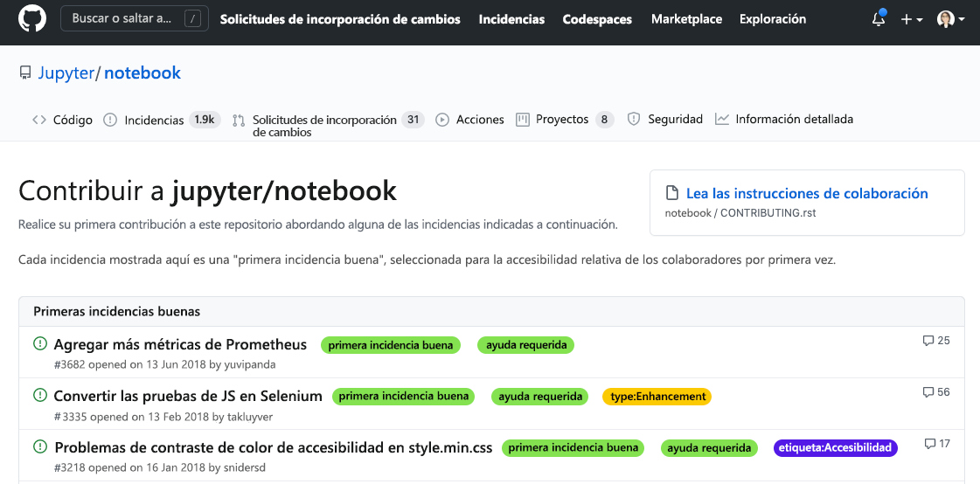The width and height of the screenshot is (980, 484).
Task: Open the 17 comments on contraste issue
Action: coord(937,444)
